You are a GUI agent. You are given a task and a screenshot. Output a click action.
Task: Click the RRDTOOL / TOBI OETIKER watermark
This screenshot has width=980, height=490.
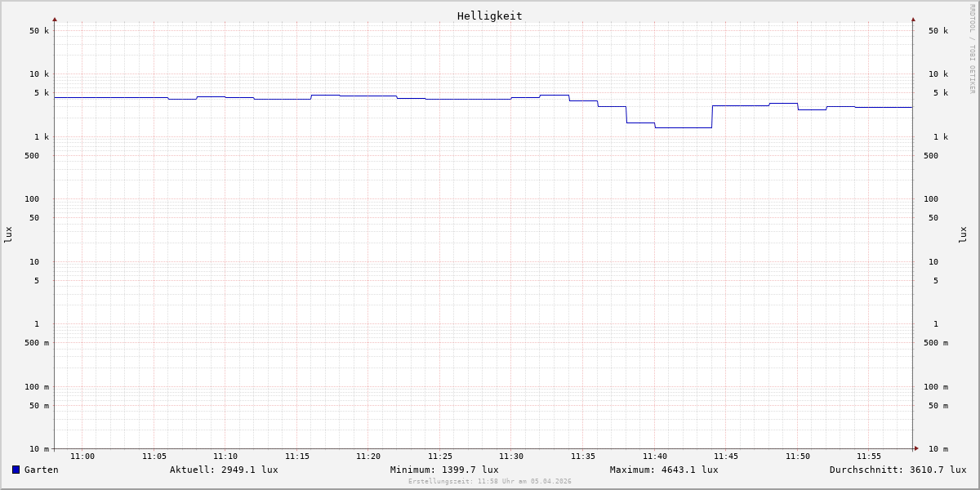972,48
